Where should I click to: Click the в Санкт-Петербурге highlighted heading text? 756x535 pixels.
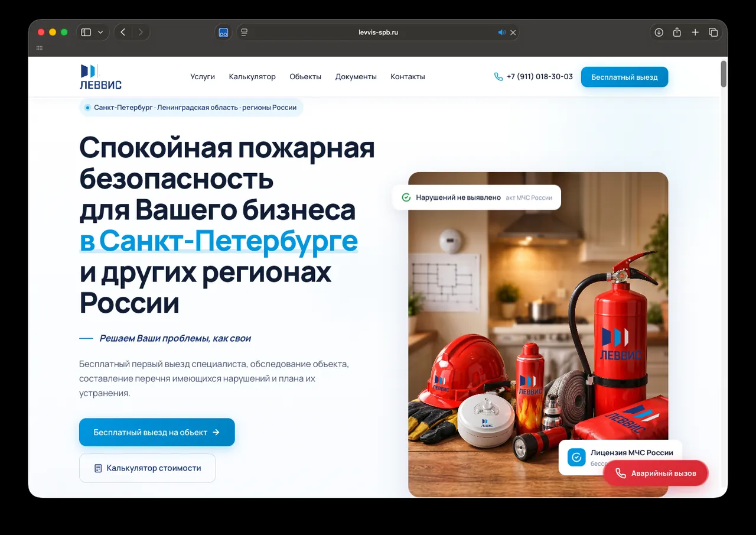tap(219, 241)
